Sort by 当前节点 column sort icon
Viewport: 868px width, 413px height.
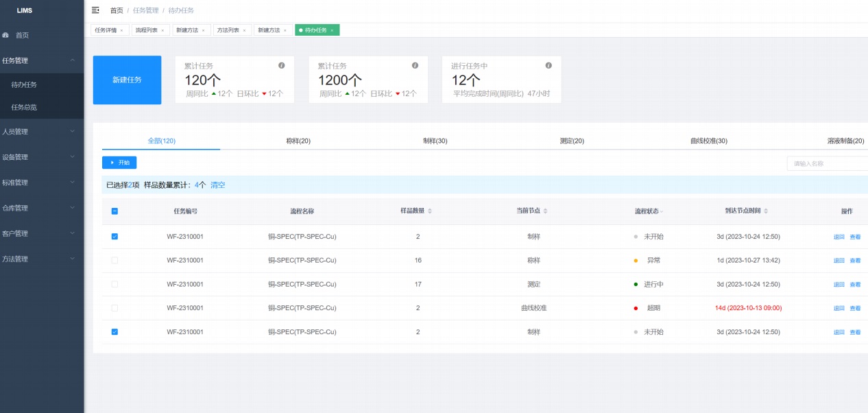(x=546, y=211)
